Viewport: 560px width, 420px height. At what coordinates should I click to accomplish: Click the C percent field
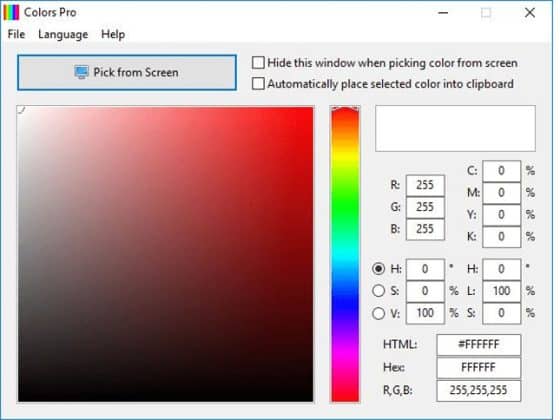[501, 171]
